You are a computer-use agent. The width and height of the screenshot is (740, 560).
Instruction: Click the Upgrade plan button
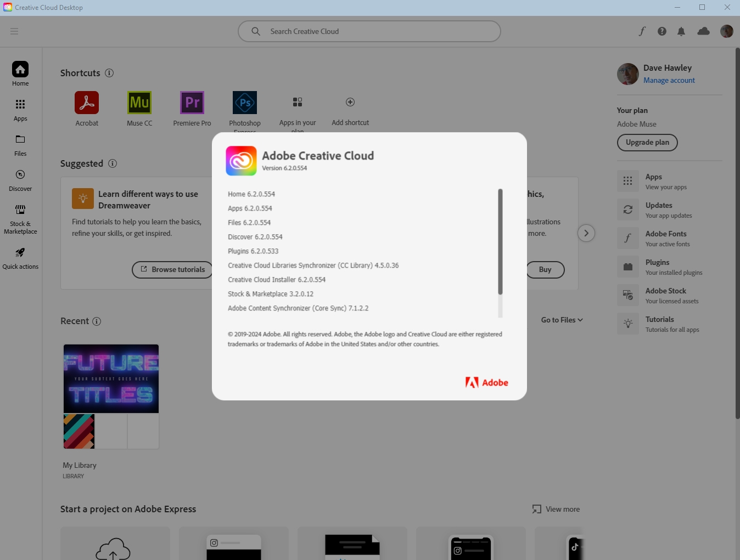pyautogui.click(x=647, y=142)
